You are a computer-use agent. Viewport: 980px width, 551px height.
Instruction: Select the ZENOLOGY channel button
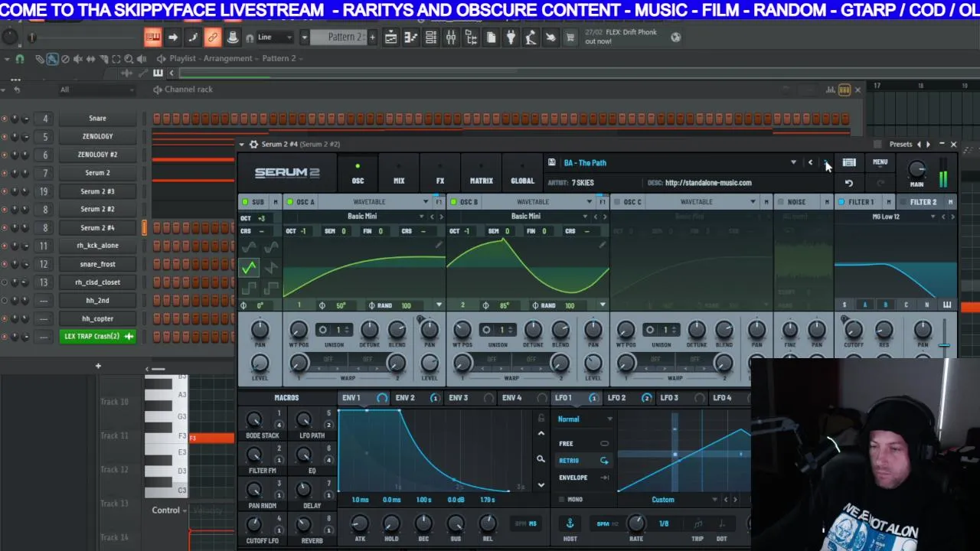tap(97, 136)
